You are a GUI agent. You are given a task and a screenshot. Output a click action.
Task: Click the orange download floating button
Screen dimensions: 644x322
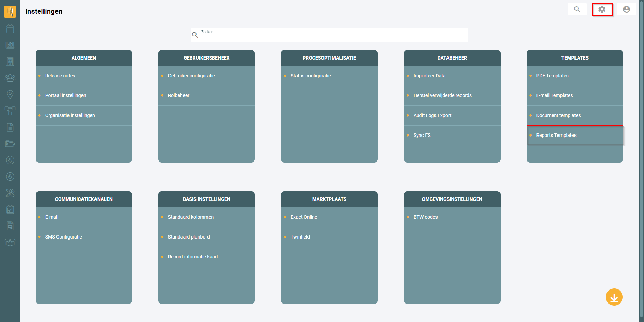(614, 297)
